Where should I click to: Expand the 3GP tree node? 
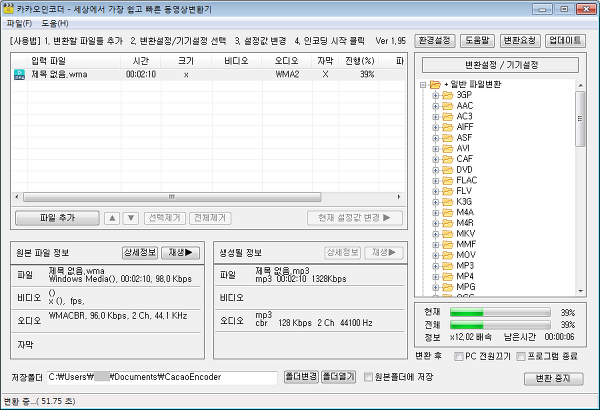point(435,95)
